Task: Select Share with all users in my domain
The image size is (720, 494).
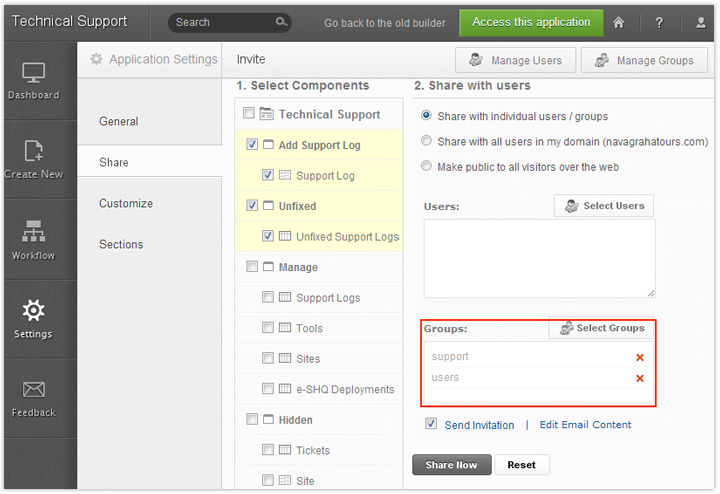Action: 428,141
